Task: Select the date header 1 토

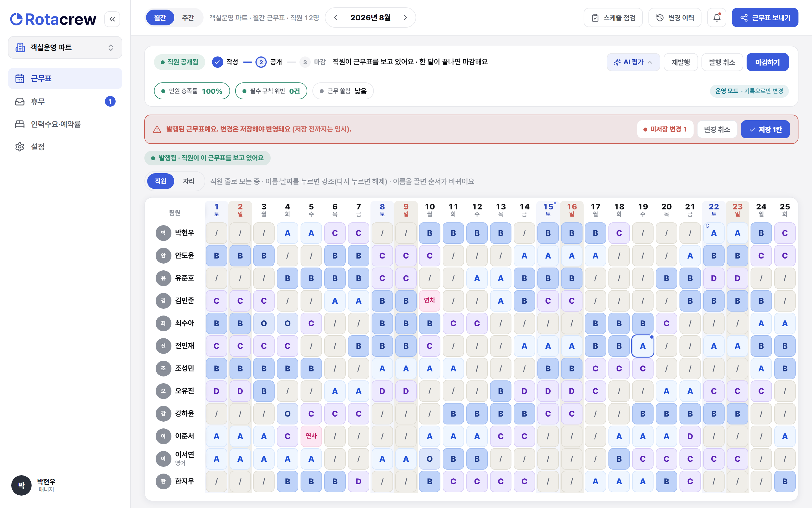Action: pos(217,210)
